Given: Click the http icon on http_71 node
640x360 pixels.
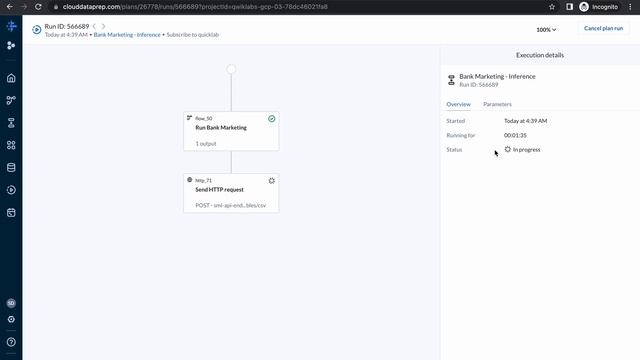Looking at the screenshot, I should pos(189,180).
